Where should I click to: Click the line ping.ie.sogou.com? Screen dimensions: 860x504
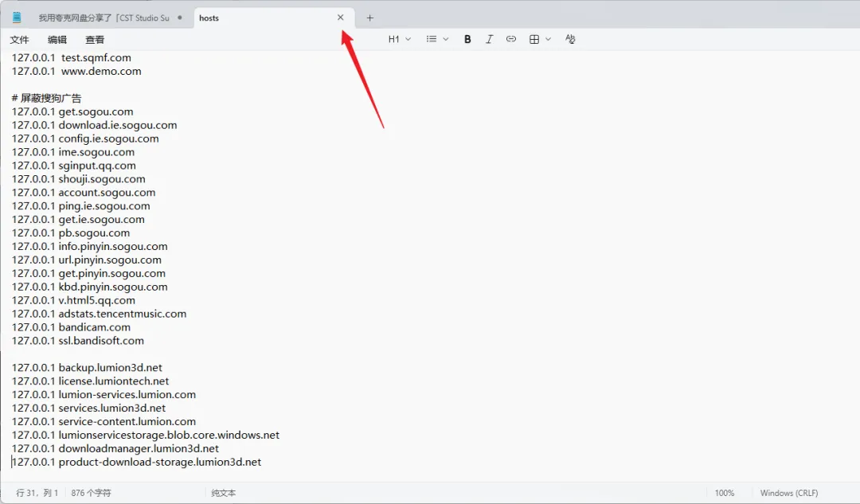click(80, 206)
